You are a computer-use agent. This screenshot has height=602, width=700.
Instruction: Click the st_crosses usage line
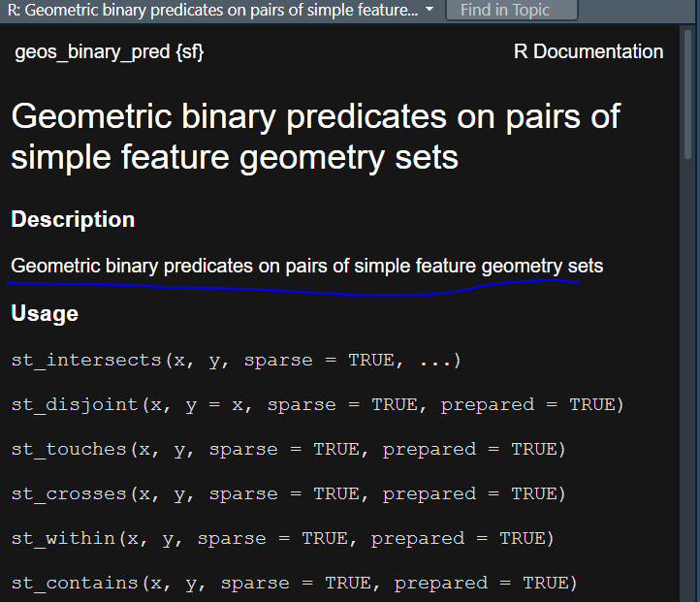point(289,493)
